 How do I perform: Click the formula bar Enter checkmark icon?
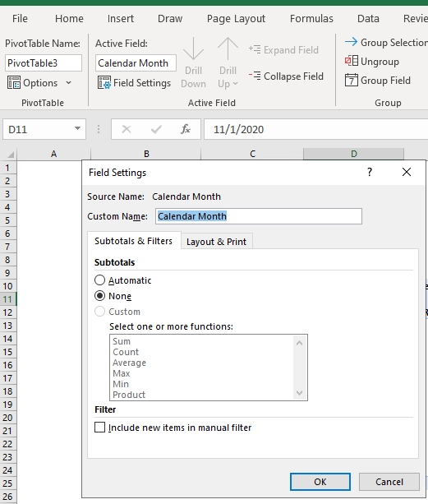156,129
